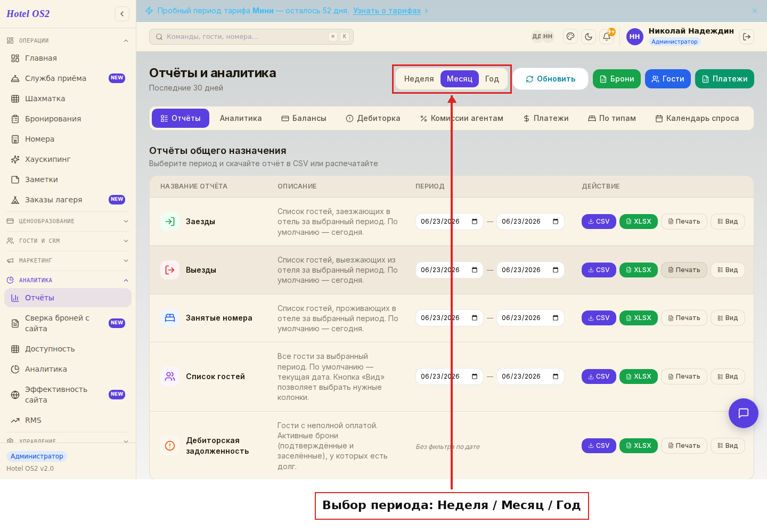Open the support chat bubble
Viewport: 767px width, 532px height.
pyautogui.click(x=744, y=413)
